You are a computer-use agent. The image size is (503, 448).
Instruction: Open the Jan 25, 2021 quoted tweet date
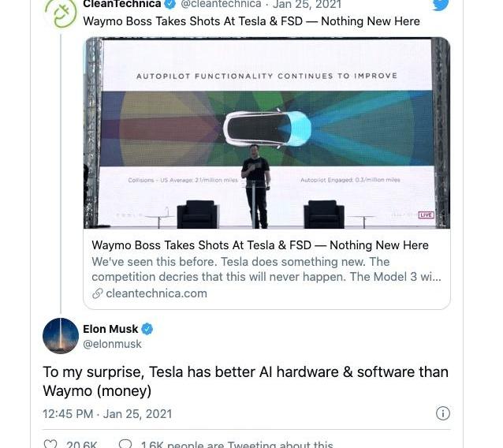tap(307, 5)
